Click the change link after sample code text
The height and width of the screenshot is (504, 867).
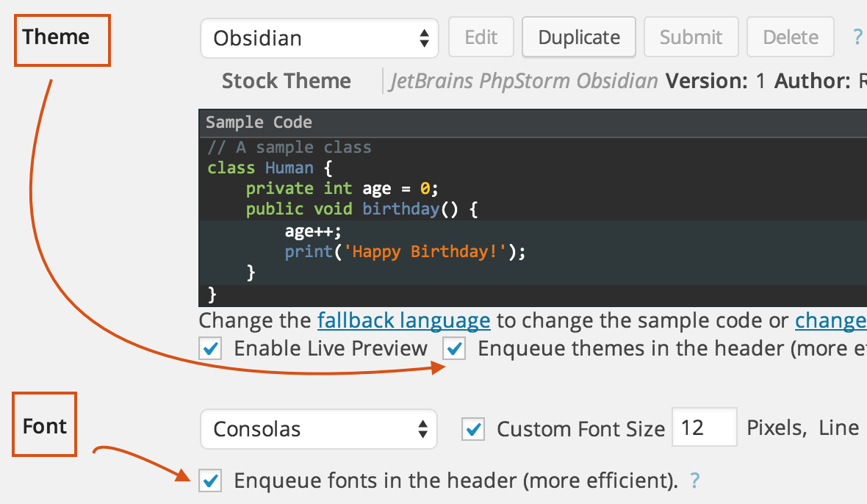830,320
